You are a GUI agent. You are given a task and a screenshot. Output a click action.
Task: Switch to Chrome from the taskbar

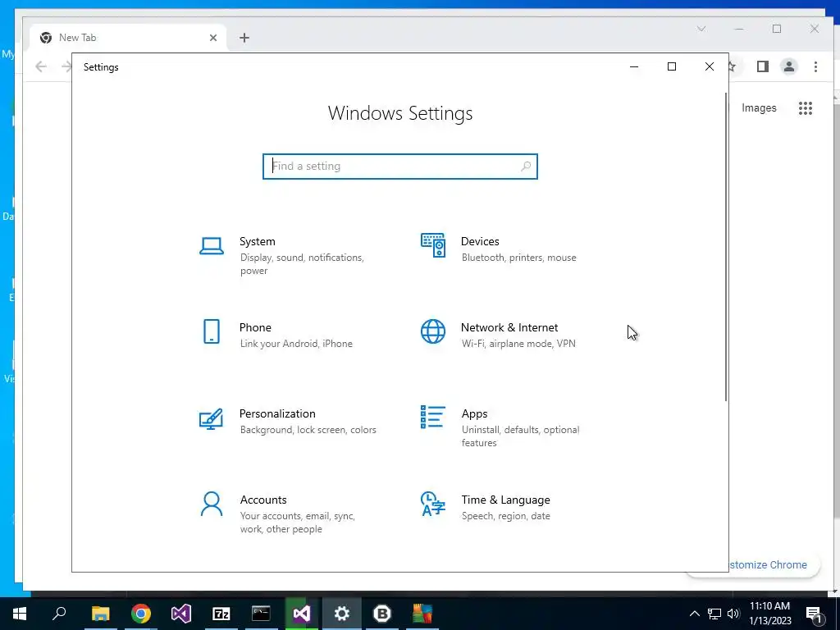tap(141, 614)
